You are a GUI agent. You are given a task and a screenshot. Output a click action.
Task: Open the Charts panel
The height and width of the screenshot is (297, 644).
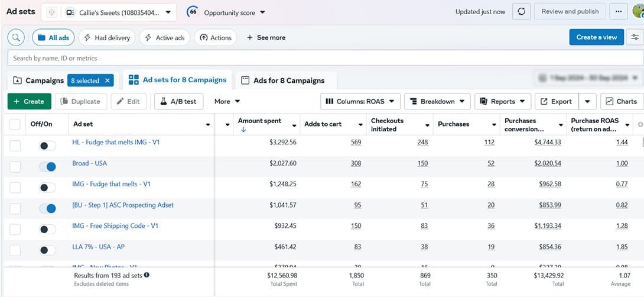(622, 101)
